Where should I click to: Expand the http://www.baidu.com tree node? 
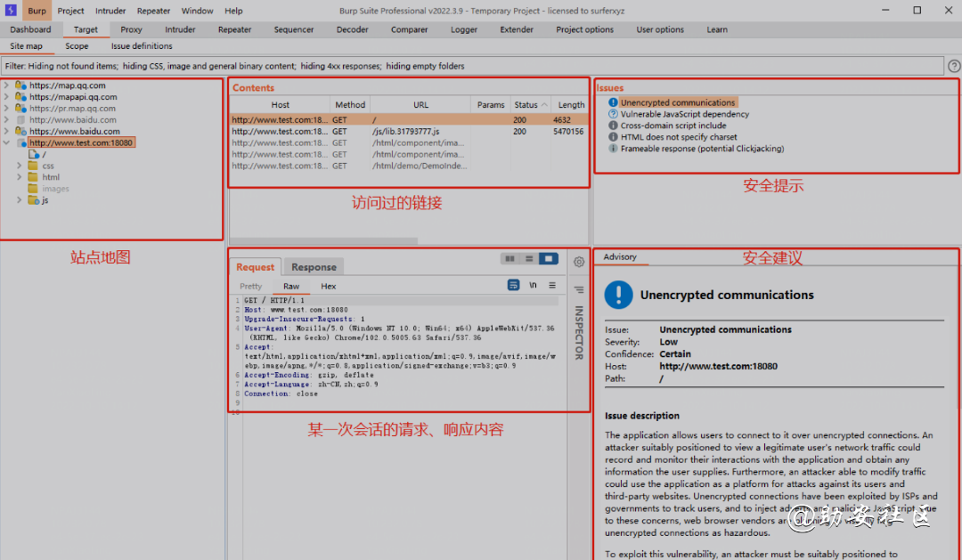tap(7, 119)
